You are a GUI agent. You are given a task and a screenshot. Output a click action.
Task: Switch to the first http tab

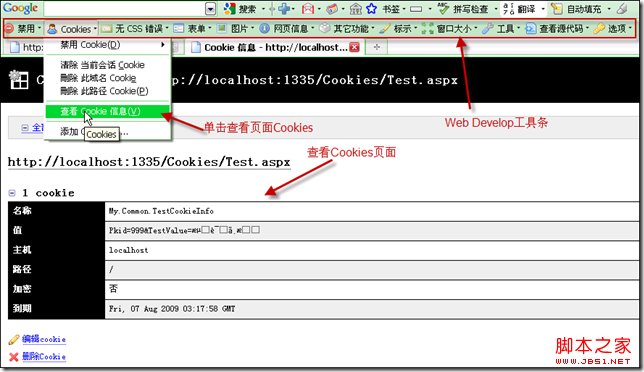coord(25,47)
